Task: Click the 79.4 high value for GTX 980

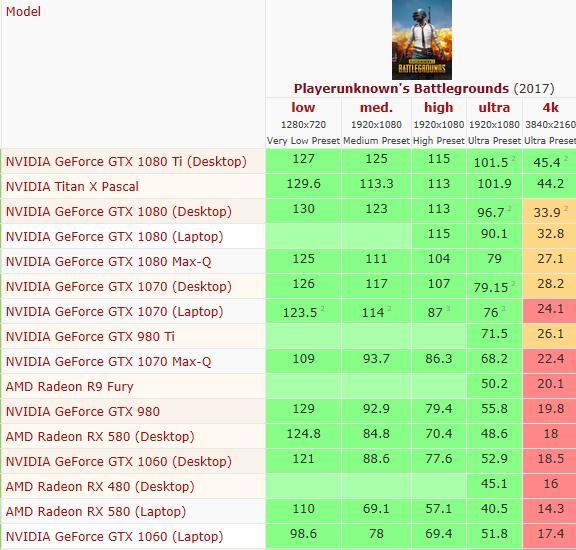Action: (439, 408)
